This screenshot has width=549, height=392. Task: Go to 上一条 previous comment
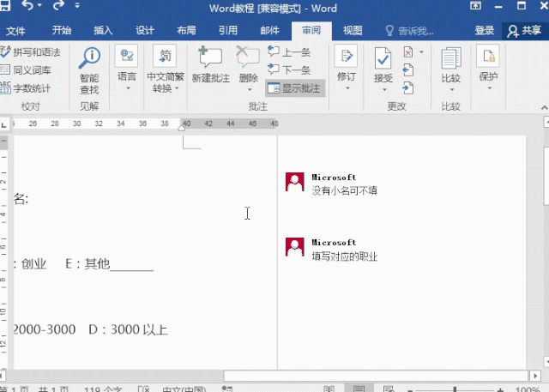pos(289,52)
